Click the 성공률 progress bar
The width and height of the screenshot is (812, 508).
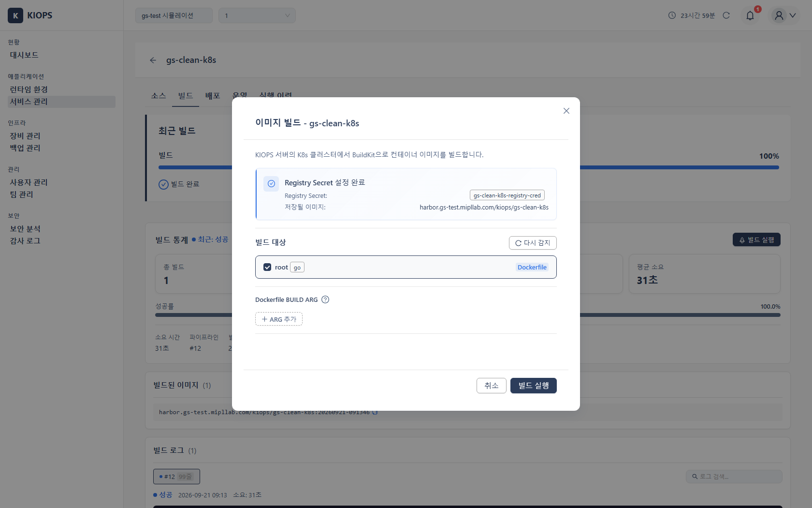[467, 315]
